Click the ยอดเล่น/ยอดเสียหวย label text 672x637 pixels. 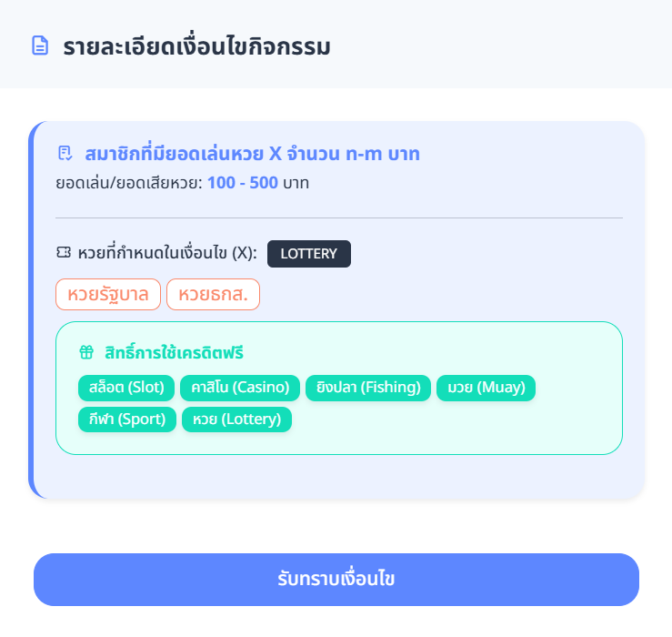pos(128,183)
